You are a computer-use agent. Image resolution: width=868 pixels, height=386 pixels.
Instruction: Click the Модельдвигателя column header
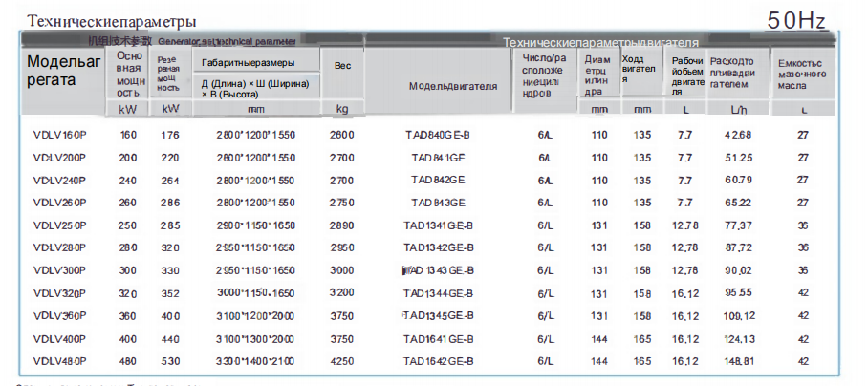point(453,86)
